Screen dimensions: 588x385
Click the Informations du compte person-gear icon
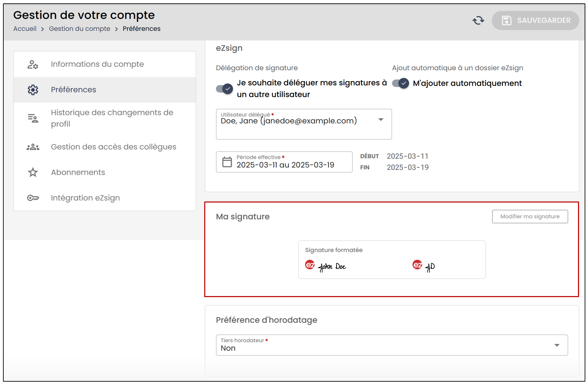tap(33, 64)
